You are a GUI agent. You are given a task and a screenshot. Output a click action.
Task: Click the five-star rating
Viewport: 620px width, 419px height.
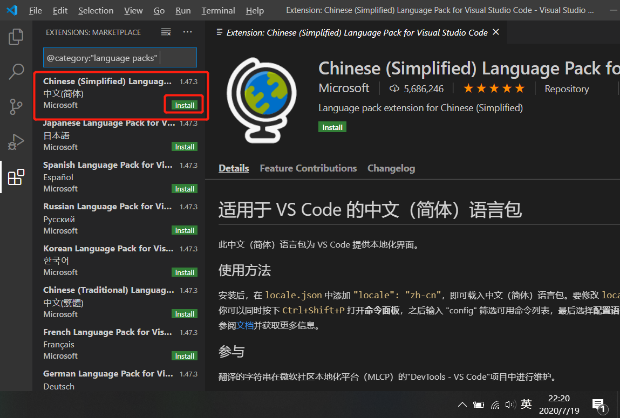(x=494, y=89)
